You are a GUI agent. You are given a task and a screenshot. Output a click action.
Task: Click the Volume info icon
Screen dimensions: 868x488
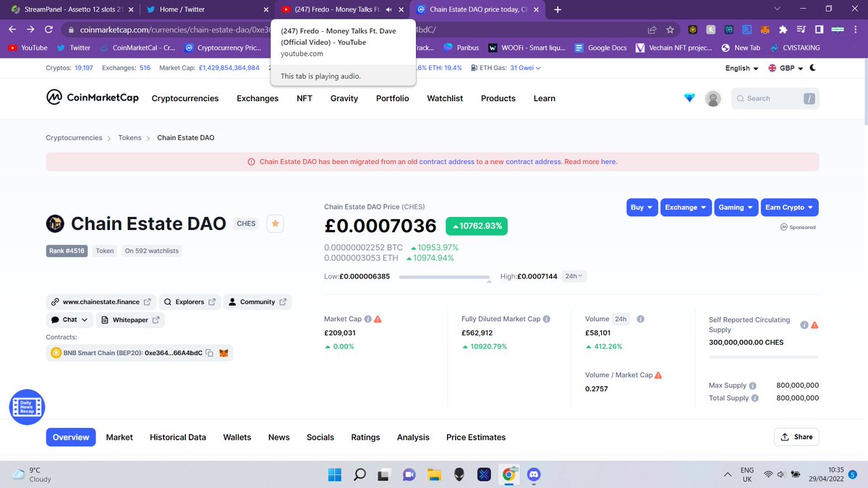(641, 319)
